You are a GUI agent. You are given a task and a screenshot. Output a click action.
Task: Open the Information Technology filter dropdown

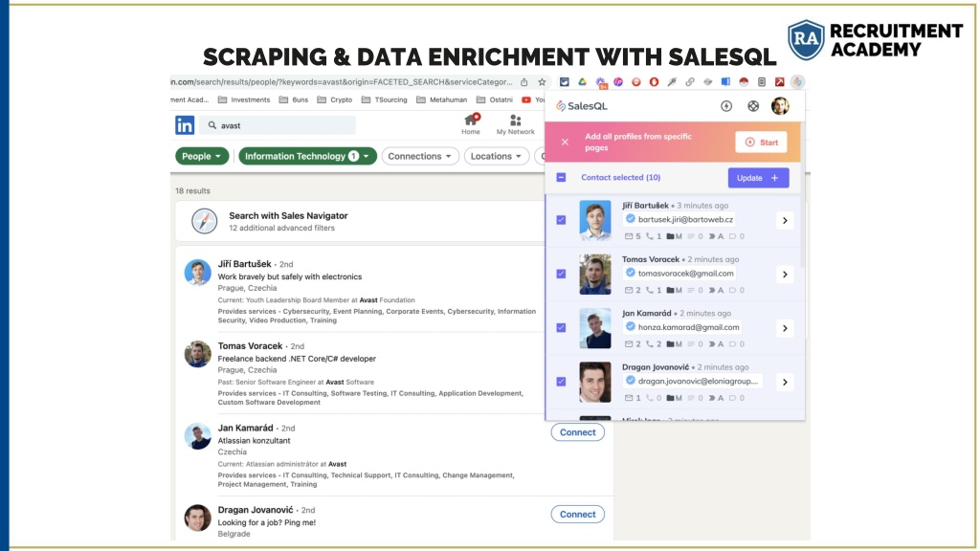click(x=307, y=156)
